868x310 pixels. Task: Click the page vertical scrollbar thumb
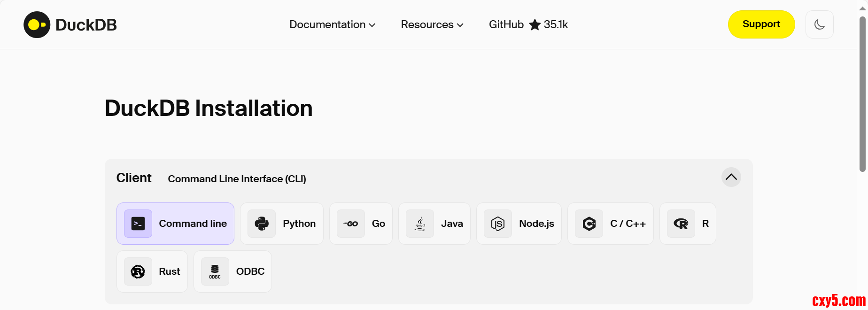click(862, 94)
